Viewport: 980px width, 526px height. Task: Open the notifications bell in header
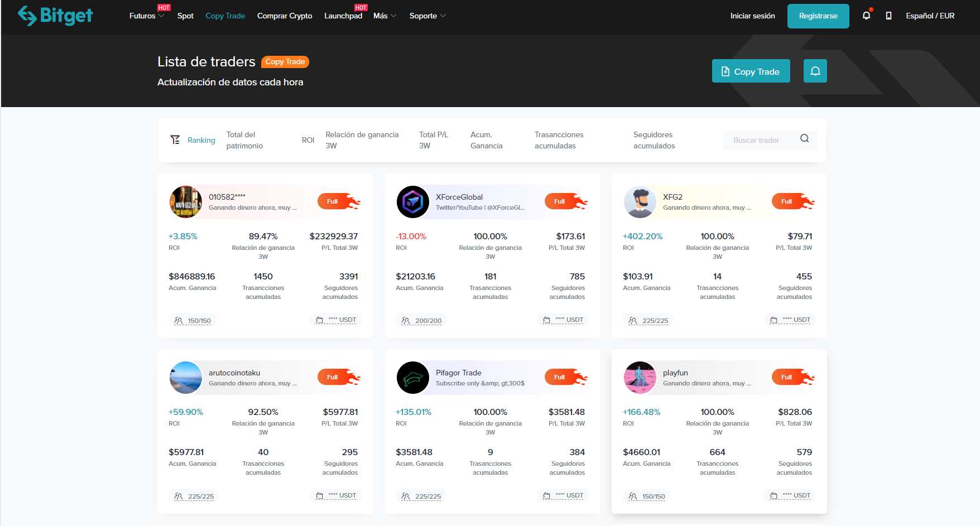pos(866,16)
